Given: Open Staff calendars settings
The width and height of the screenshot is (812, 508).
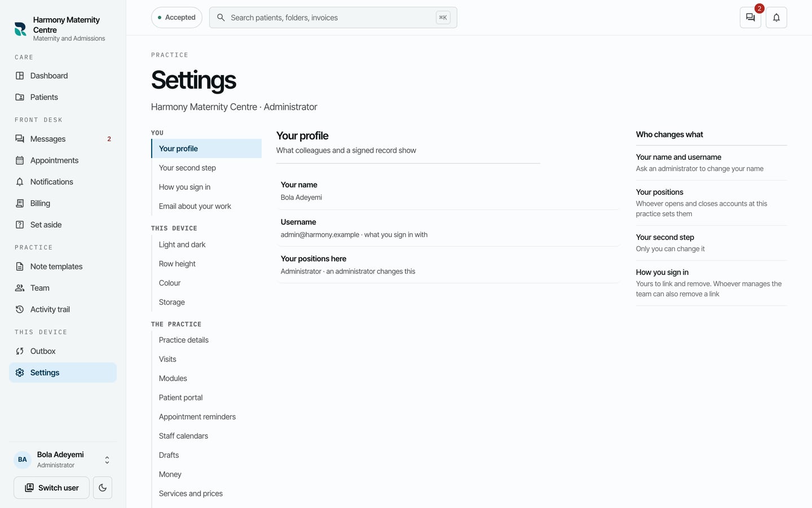Looking at the screenshot, I should (x=206, y=436).
